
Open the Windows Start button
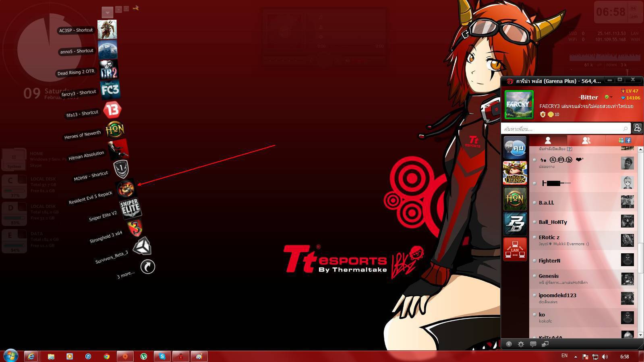[x=10, y=356]
